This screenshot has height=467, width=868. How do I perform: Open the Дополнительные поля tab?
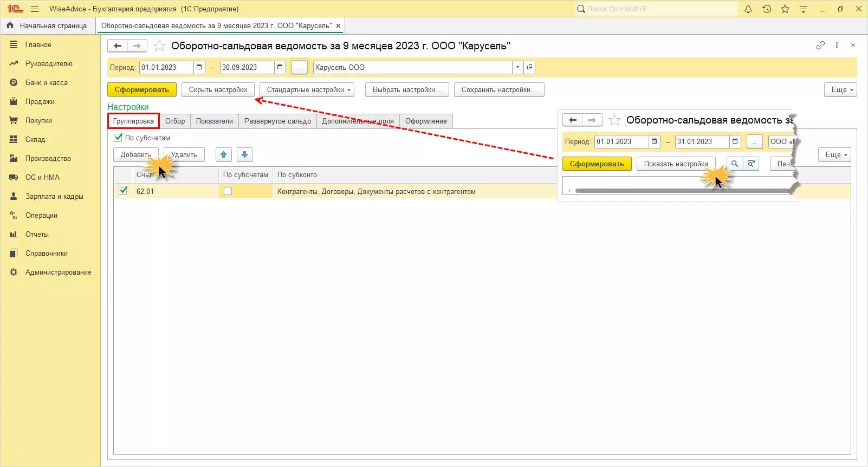point(358,121)
